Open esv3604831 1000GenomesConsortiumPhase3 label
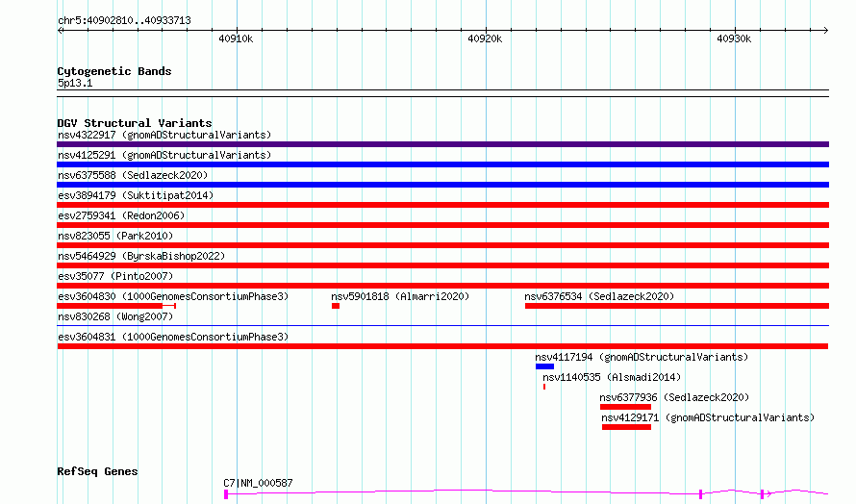The height and width of the screenshot is (504, 856). pos(173,337)
